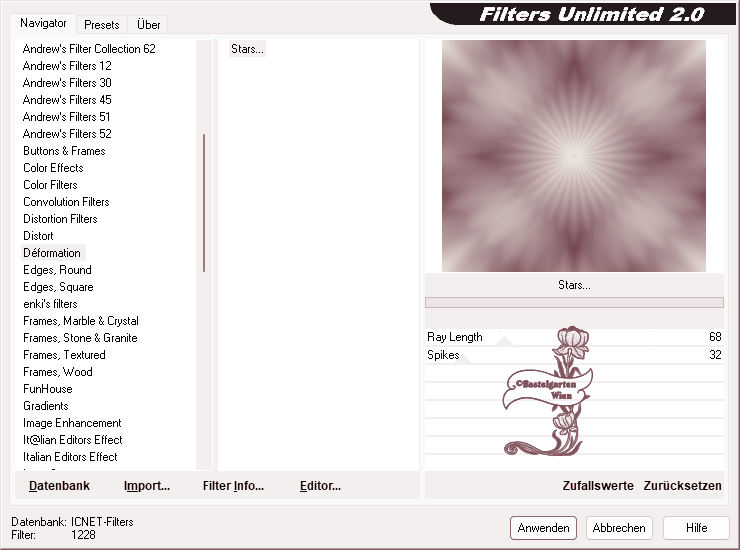Screen dimensions: 740x550
Task: Click the Spikes value 32
Action: click(x=715, y=355)
